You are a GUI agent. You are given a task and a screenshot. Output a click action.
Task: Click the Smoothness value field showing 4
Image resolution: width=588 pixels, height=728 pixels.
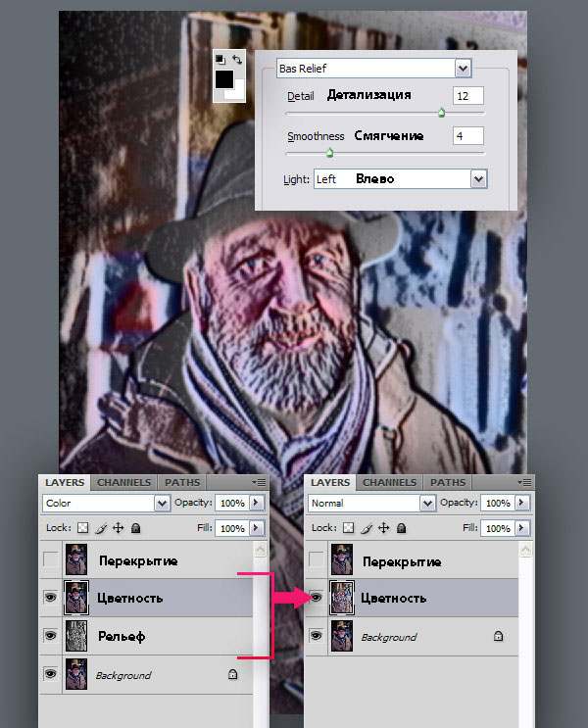coord(467,136)
